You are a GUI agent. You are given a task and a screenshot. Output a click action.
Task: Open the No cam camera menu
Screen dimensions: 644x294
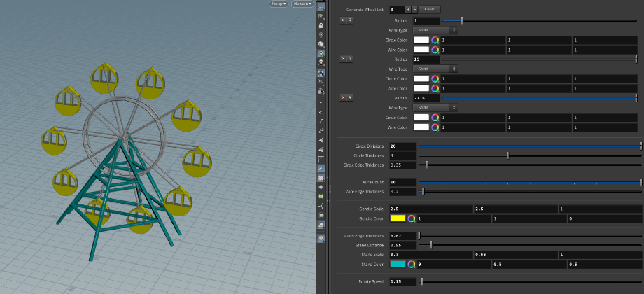(302, 4)
